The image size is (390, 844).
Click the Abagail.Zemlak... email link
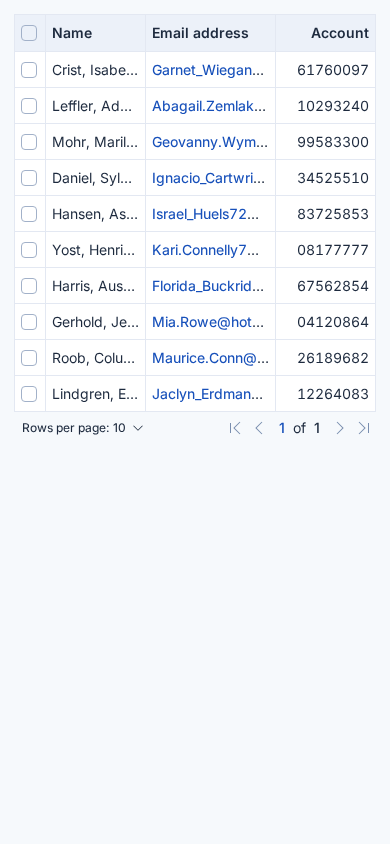pyautogui.click(x=209, y=106)
